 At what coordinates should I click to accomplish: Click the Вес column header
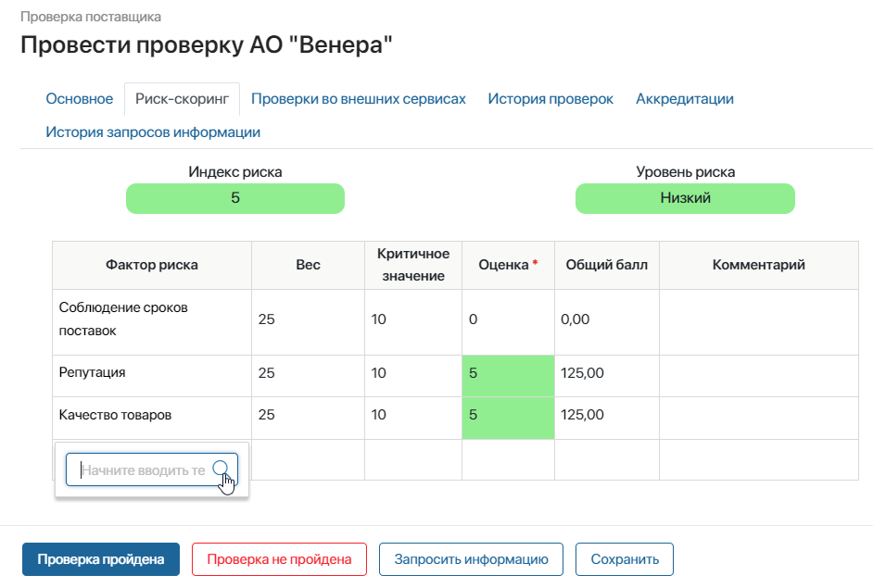pos(308,265)
